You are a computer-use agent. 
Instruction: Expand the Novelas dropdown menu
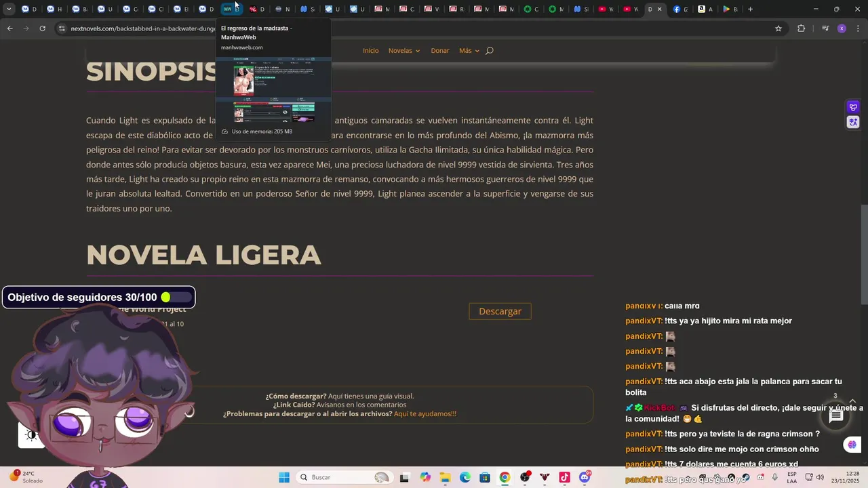click(404, 51)
